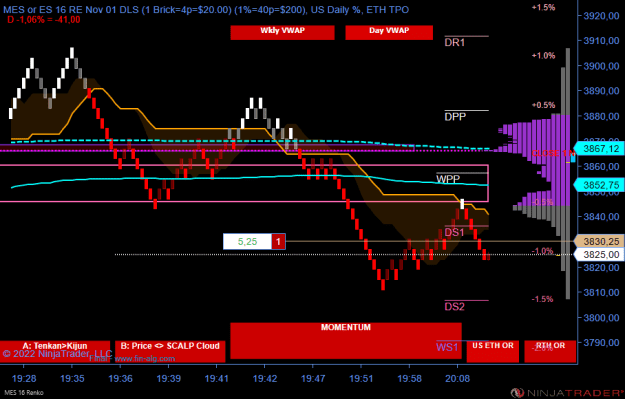Click the -1.0% percentage level label
Viewport: 625px width, 399px height.
click(542, 251)
